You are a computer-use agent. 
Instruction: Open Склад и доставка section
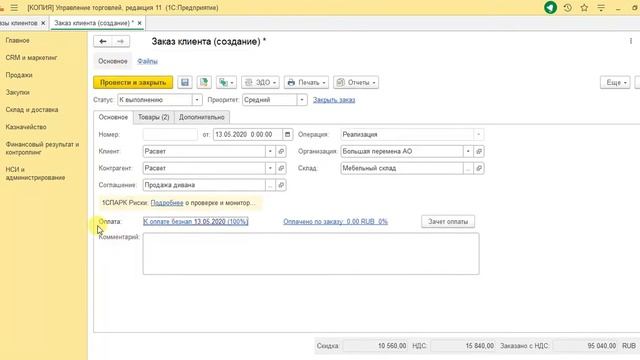coord(32,110)
